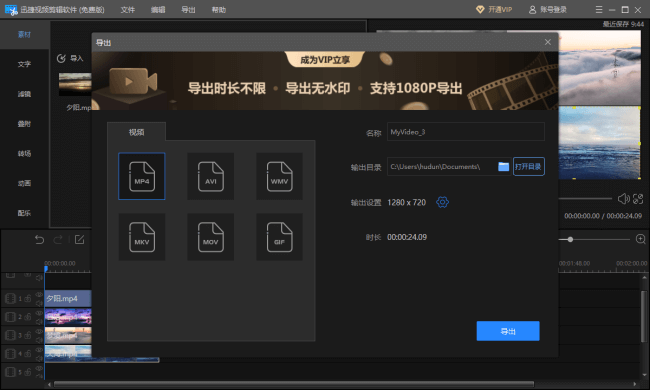Image resolution: width=650 pixels, height=390 pixels.
Task: Open the 帮助 menu
Action: point(218,10)
